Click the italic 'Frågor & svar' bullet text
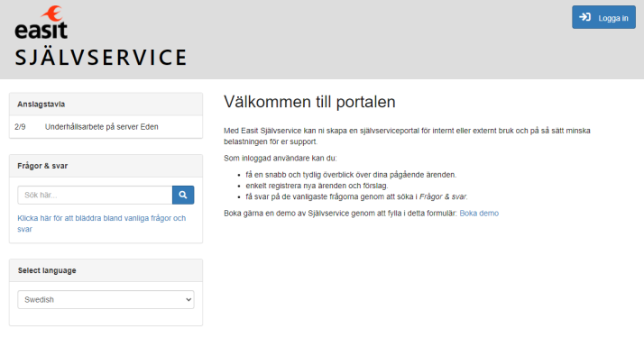The width and height of the screenshot is (644, 337). pos(443,197)
